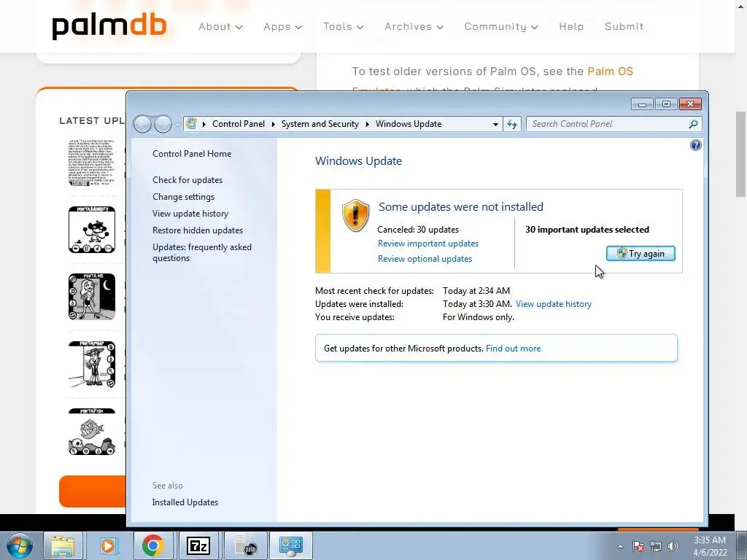
Task: Click Help in the palmdb navigation
Action: click(571, 27)
